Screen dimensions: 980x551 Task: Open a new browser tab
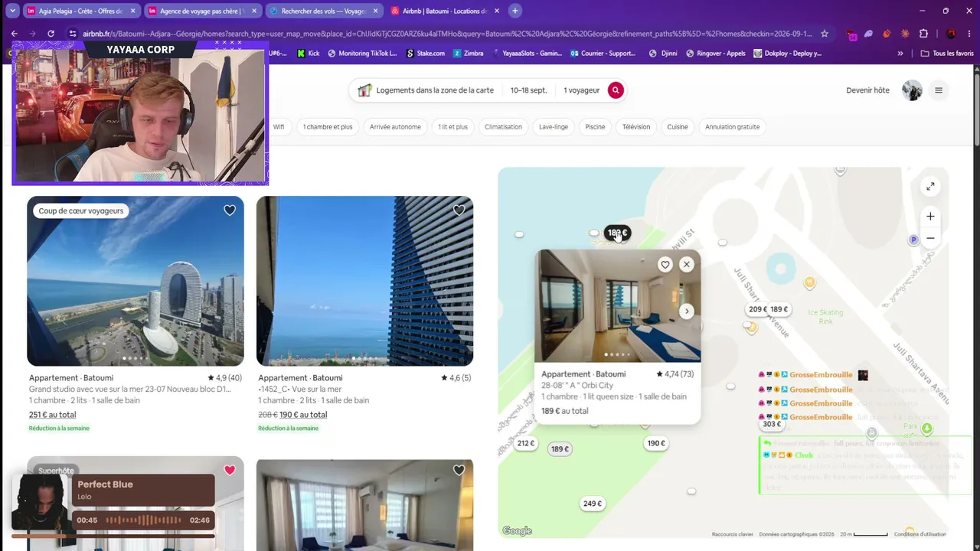pyautogui.click(x=515, y=11)
